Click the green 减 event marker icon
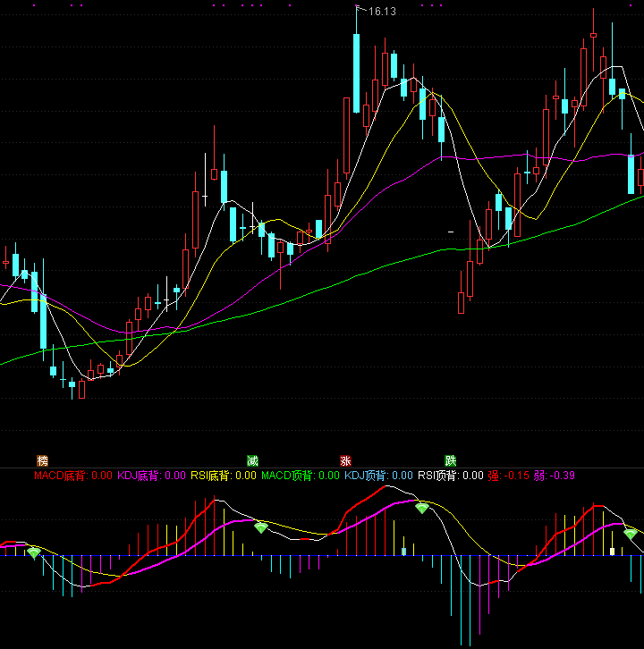Screen dimensions: 644x649 tap(252, 460)
